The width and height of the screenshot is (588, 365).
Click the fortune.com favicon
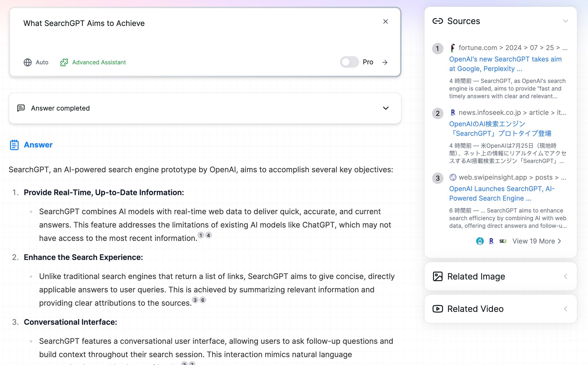click(x=453, y=48)
